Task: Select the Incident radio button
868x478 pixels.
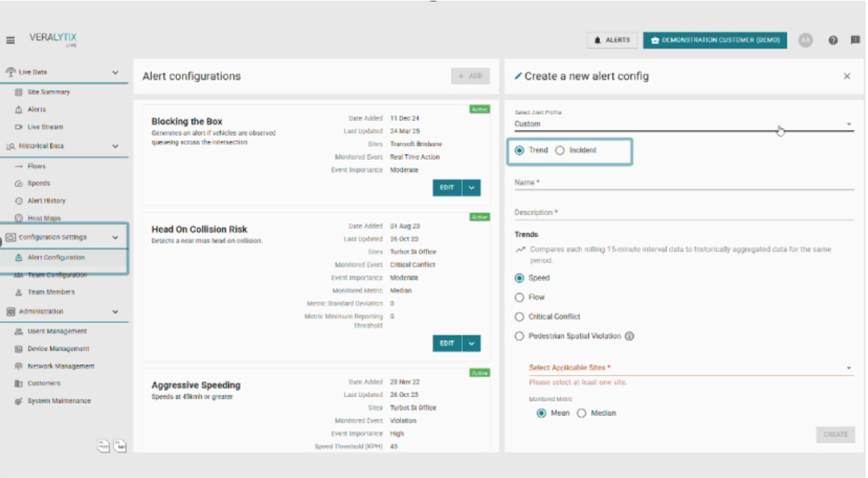Action: [x=560, y=150]
